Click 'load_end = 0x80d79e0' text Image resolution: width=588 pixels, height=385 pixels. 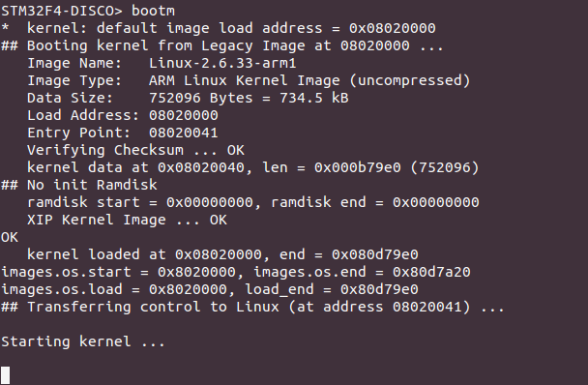coord(332,289)
